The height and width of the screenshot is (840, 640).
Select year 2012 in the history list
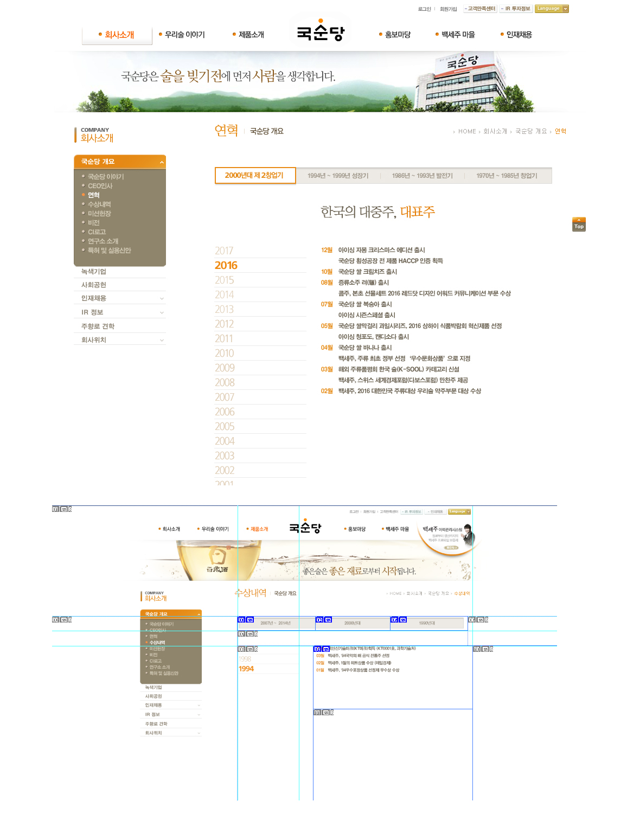225,324
